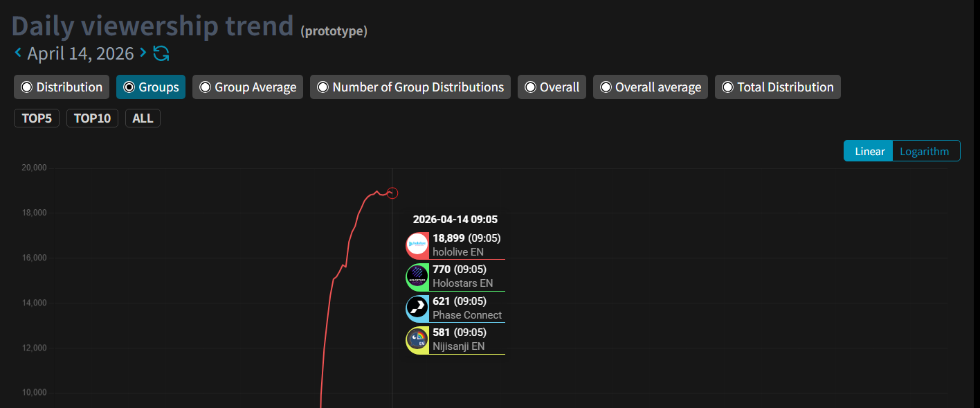The width and height of the screenshot is (980, 408).
Task: Click the 2026-04-14 09:05 tooltip header
Action: coord(455,220)
